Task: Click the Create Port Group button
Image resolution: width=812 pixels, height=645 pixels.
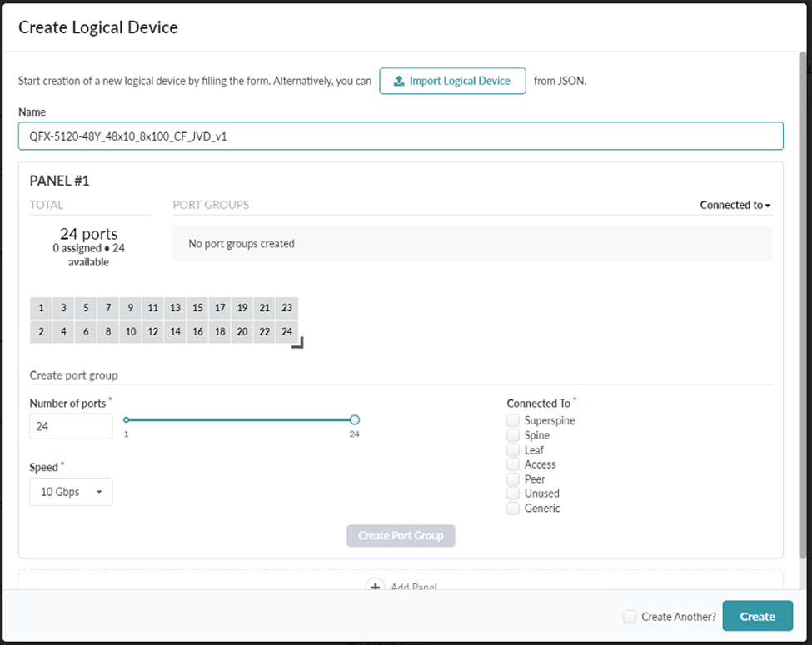Action: [x=401, y=536]
